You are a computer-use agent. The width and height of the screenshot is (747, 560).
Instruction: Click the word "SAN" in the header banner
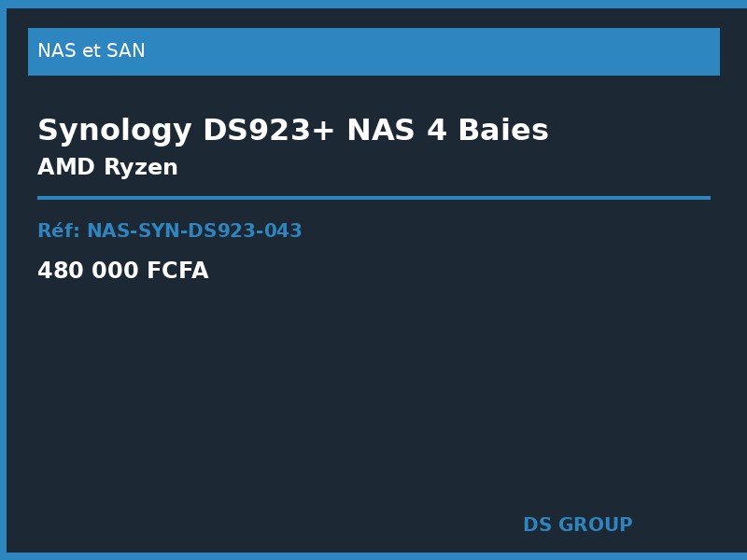click(127, 51)
